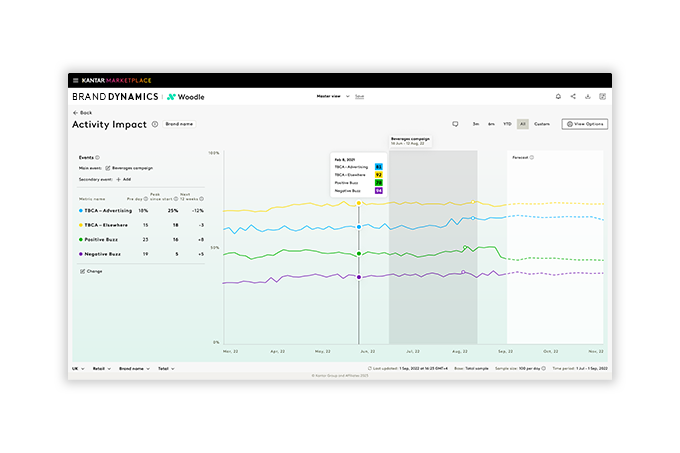680x453 pixels.
Task: Click the info icon next to Forecast
Action: (x=530, y=157)
